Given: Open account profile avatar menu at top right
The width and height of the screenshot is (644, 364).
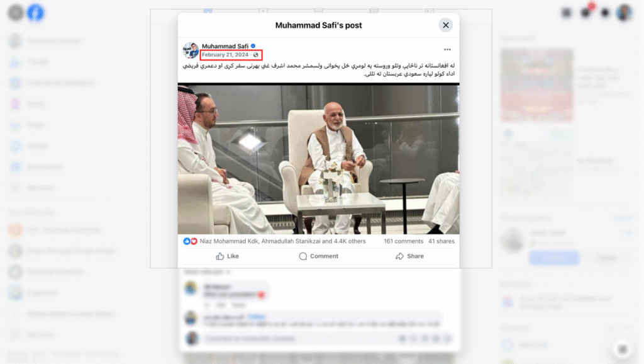Looking at the screenshot, I should point(624,13).
